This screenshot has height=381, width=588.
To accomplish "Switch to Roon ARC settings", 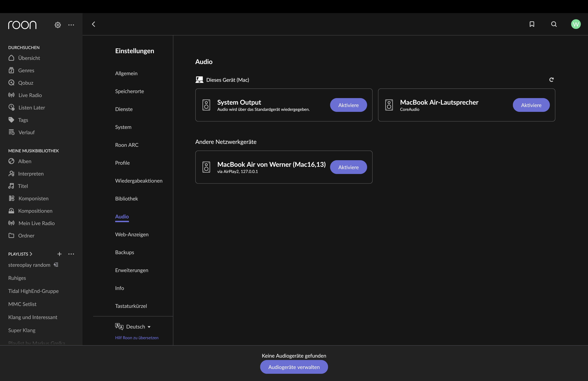I will 127,145.
